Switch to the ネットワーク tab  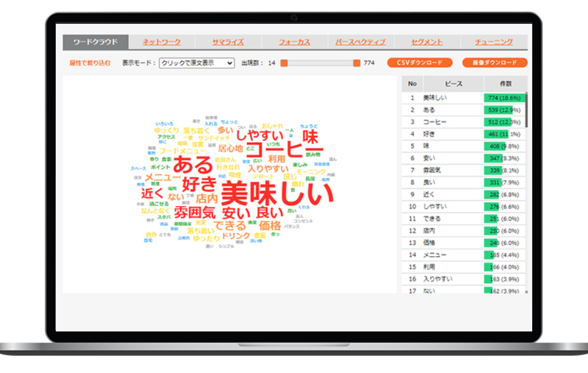pyautogui.click(x=161, y=42)
